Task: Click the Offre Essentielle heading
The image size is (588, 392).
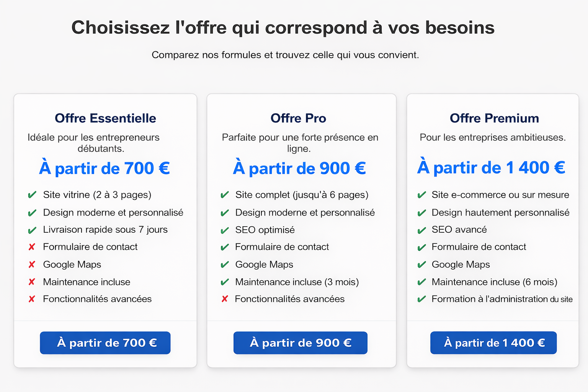Action: point(105,118)
